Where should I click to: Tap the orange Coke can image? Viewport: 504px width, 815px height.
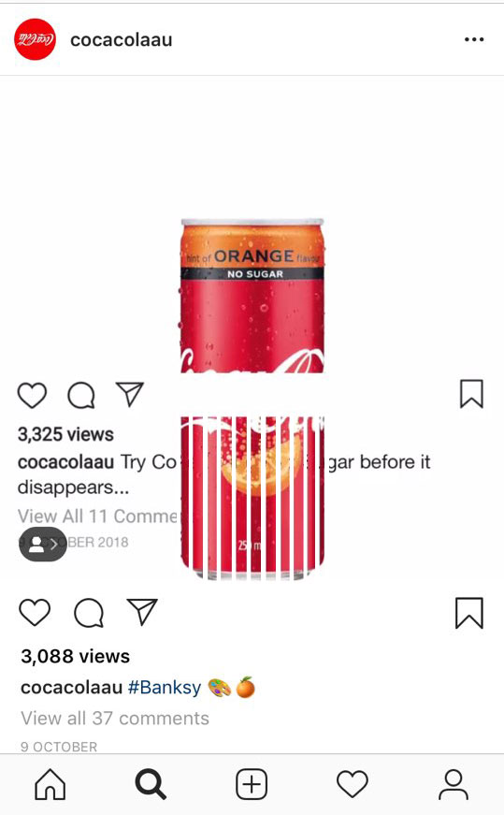click(252, 400)
